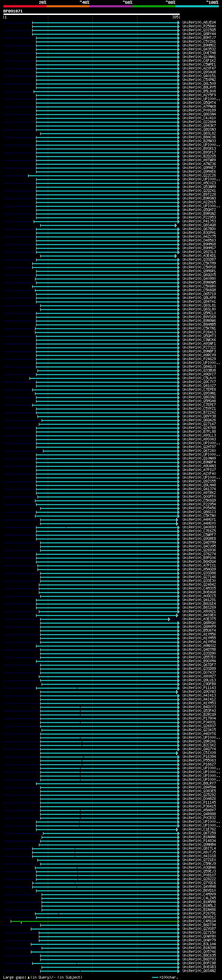The height and width of the screenshot is (980, 222).
Task: Select hit label UniRef100_Q7YQC6
Action: (199, 883)
